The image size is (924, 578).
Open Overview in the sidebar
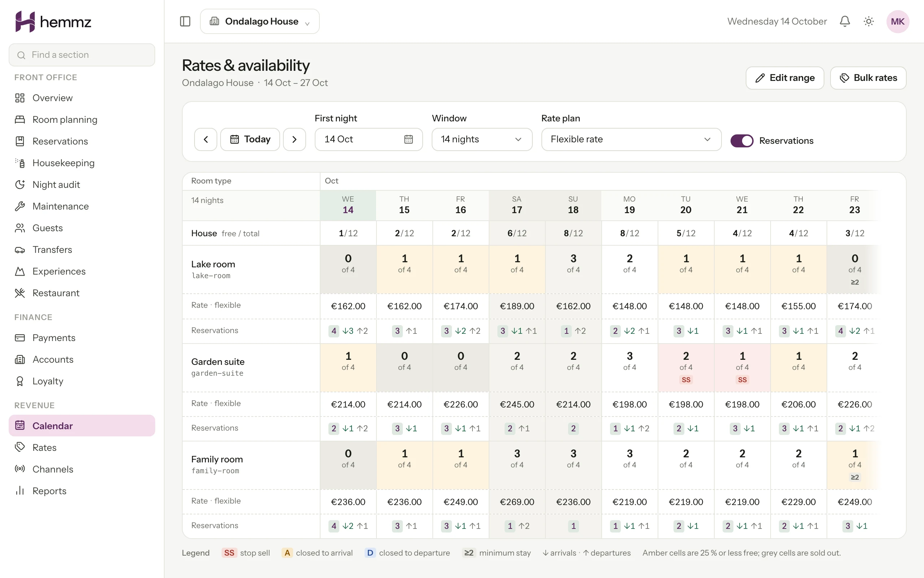click(82, 98)
